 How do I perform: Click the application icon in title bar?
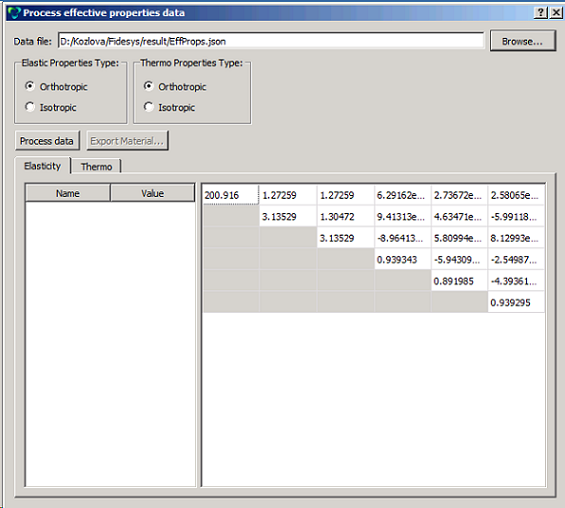pyautogui.click(x=14, y=13)
